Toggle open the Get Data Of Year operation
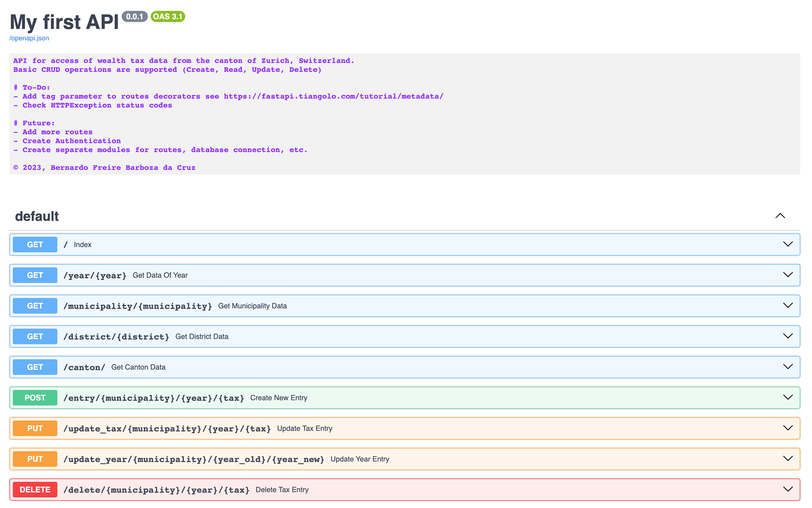812x508 pixels. [788, 275]
